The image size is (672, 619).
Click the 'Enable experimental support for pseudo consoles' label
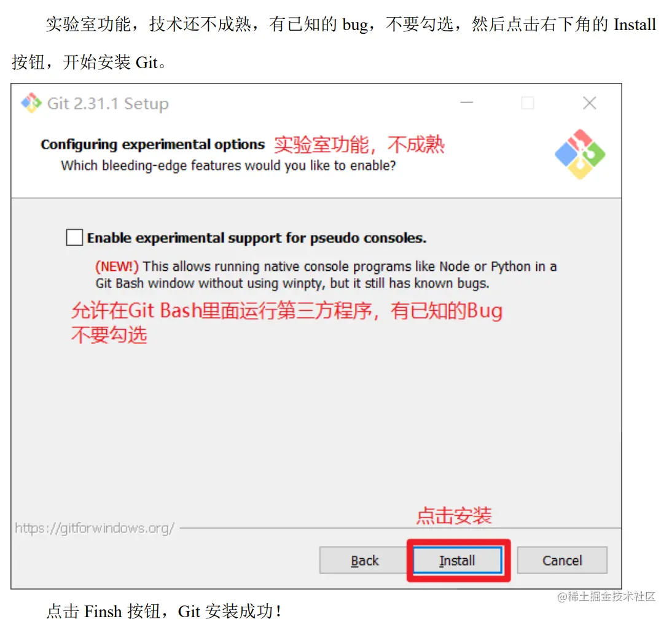pos(257,238)
